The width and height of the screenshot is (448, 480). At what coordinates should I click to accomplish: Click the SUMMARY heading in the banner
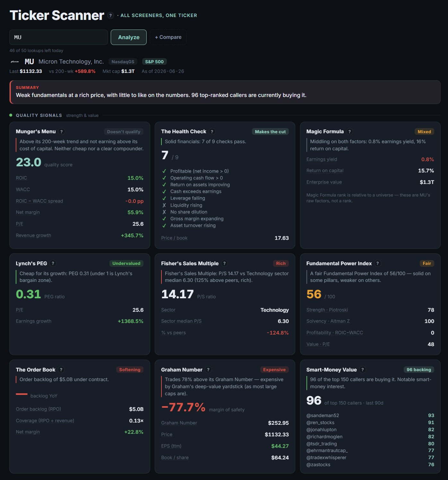(x=27, y=87)
